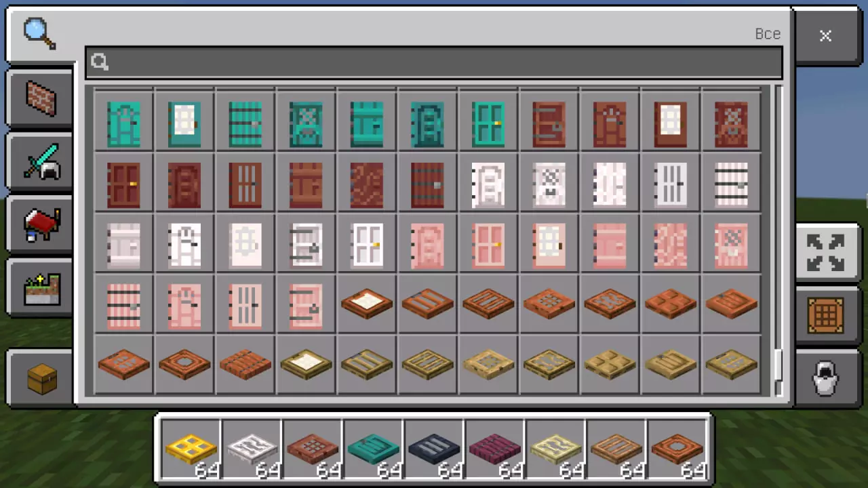Select the magenta trapdoor in hotbar
Image resolution: width=868 pixels, height=488 pixels.
(x=495, y=449)
